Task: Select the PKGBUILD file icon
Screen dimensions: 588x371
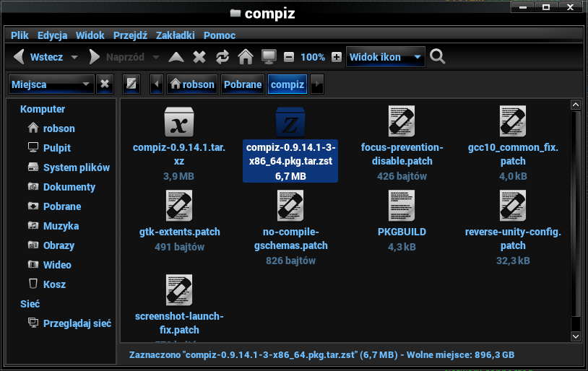Action: [402, 206]
